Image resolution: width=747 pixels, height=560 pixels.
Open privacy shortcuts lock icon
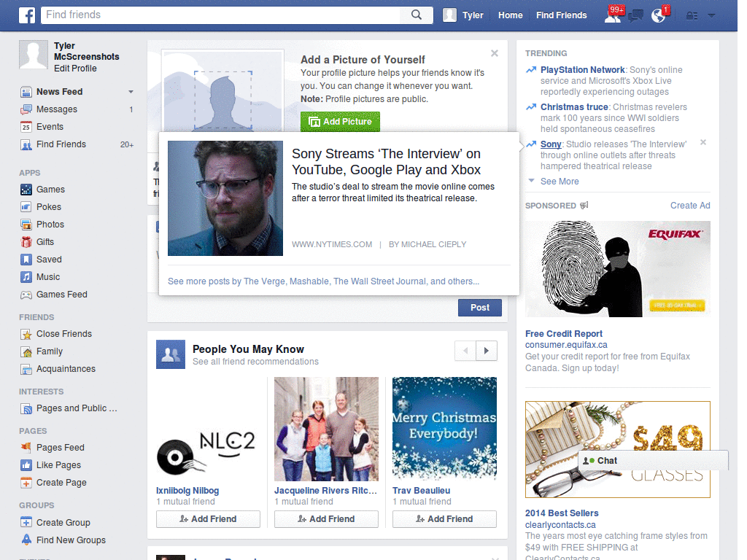tap(692, 16)
